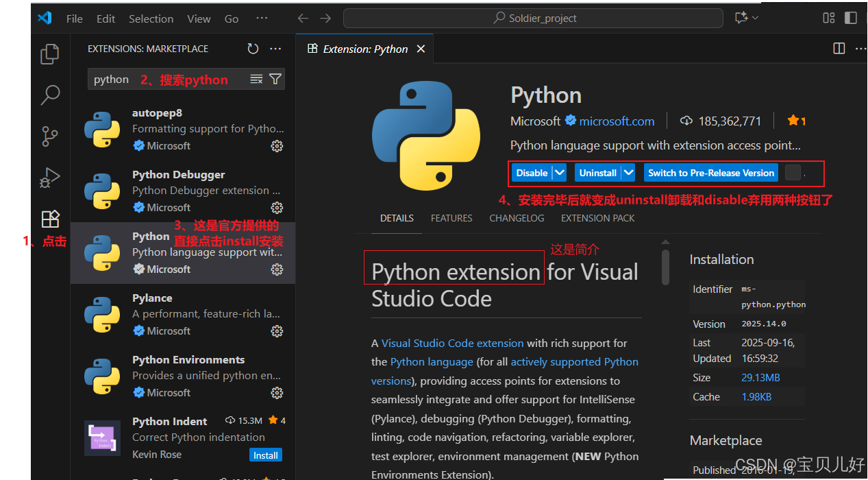The image size is (868, 480).
Task: Click the Soldier_project command center search
Action: click(533, 19)
